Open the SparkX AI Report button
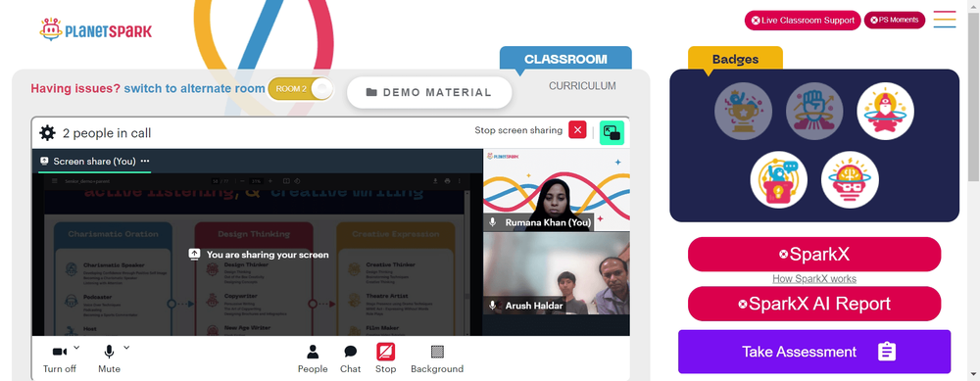 (x=814, y=304)
